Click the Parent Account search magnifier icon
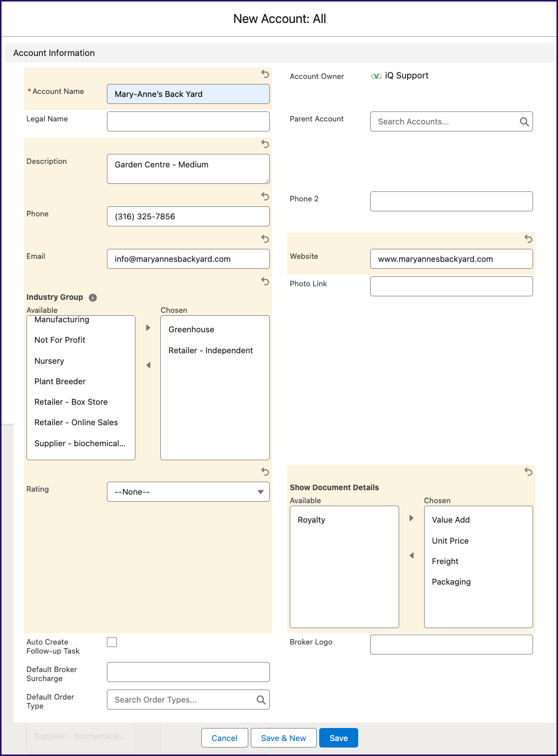 [x=524, y=122]
